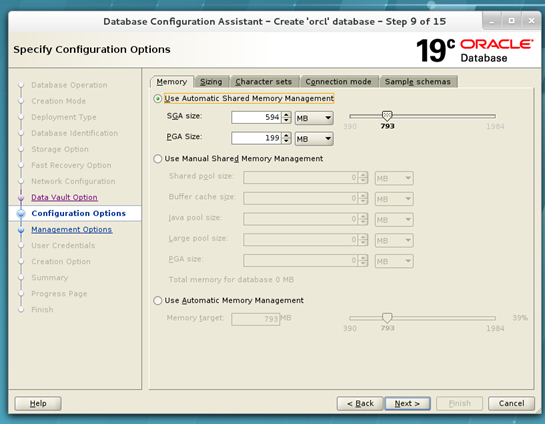
Task: Open the SGA size unit MB dropdown
Action: click(x=314, y=118)
